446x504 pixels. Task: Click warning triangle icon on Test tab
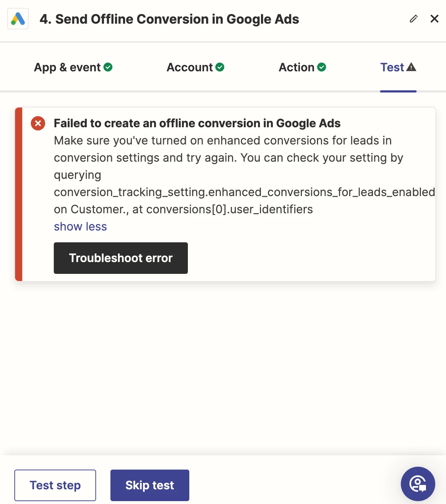[411, 67]
